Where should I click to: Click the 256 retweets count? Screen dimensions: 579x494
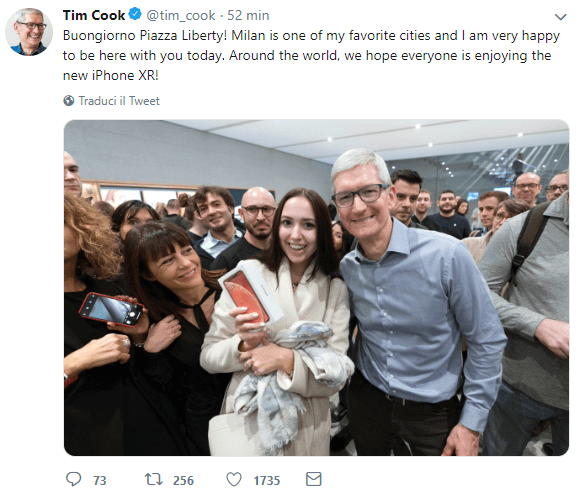pyautogui.click(x=183, y=480)
